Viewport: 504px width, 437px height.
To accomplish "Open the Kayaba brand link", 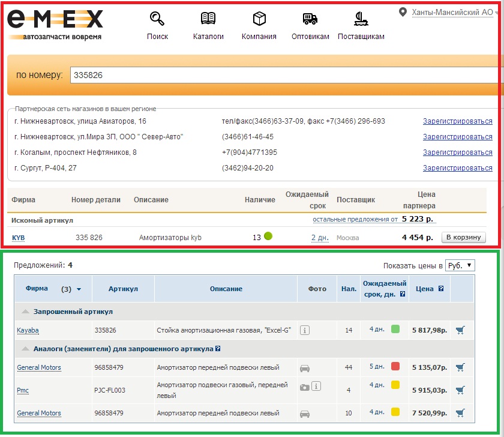I will point(28,330).
